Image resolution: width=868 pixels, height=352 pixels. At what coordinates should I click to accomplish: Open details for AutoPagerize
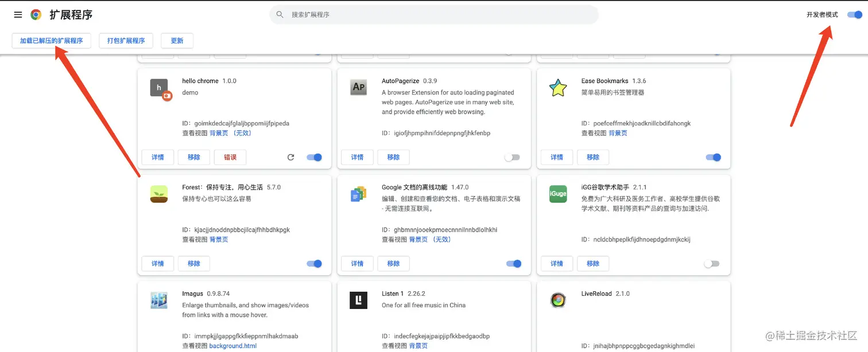[357, 157]
